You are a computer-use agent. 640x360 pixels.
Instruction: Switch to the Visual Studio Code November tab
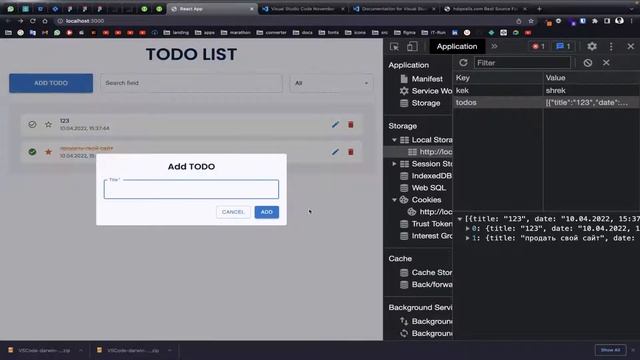coord(303,9)
